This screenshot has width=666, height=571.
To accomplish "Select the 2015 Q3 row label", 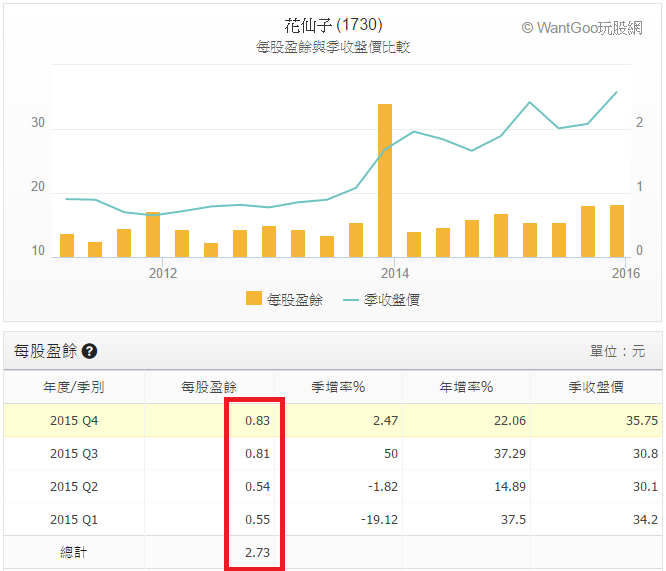I will (75, 454).
